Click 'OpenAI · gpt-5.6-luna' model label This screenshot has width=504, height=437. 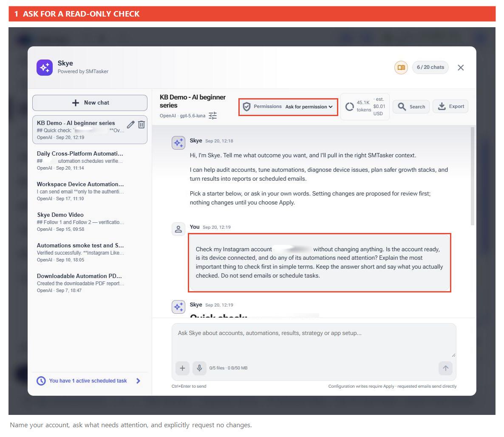point(182,116)
